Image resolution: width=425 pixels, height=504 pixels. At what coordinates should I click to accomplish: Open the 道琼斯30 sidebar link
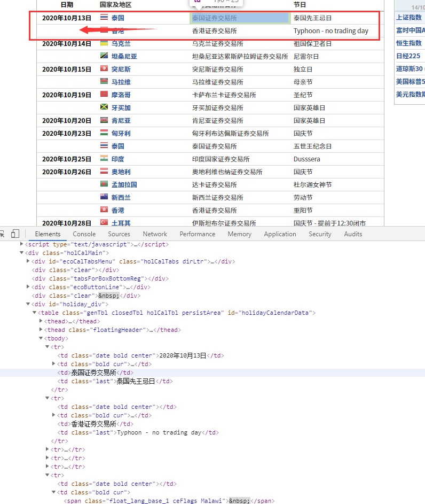tap(410, 69)
